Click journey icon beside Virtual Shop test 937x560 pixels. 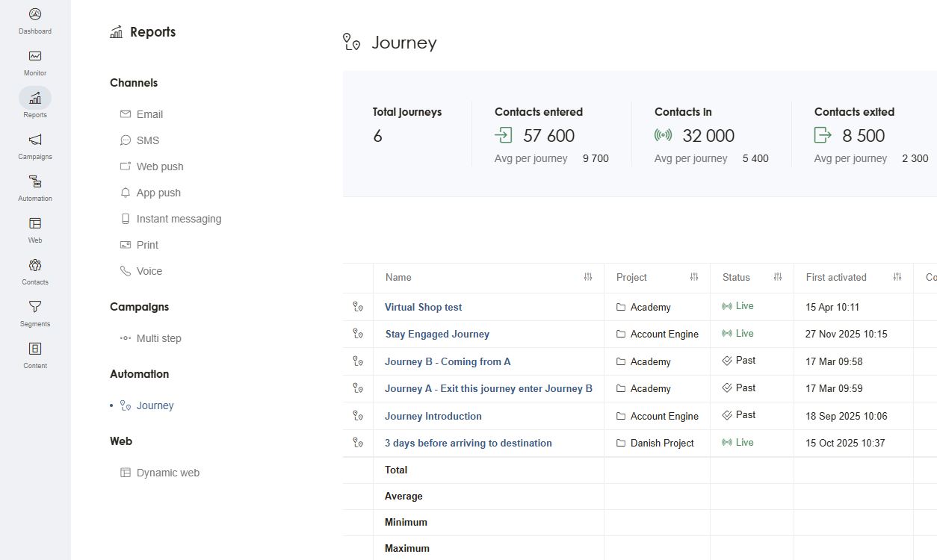pos(358,307)
